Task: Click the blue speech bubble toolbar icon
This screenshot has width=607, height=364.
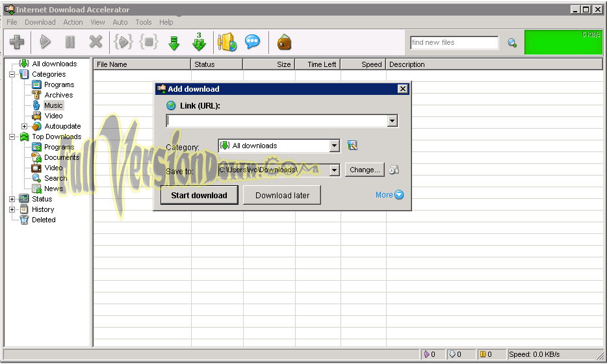Action: [252, 41]
